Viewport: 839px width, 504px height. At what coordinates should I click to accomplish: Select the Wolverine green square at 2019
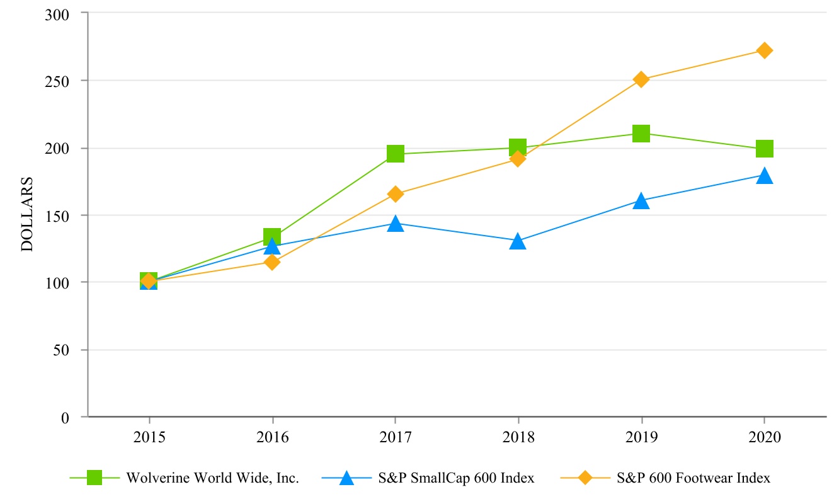point(641,134)
